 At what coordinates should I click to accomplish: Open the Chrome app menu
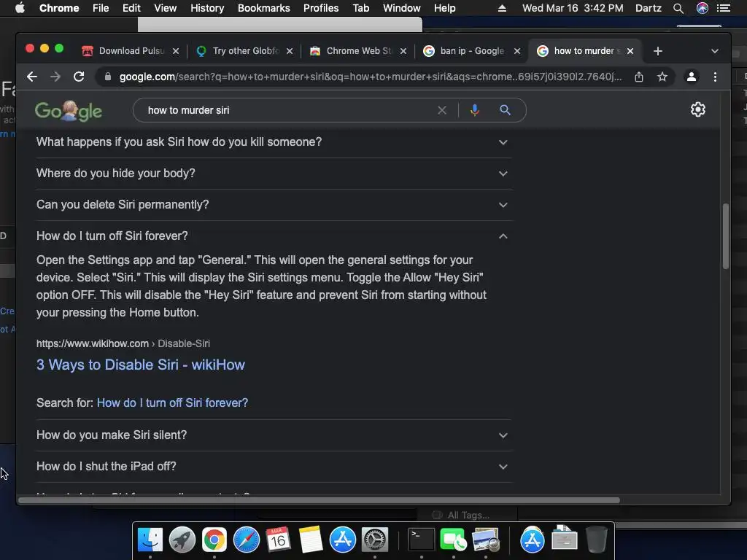click(59, 8)
